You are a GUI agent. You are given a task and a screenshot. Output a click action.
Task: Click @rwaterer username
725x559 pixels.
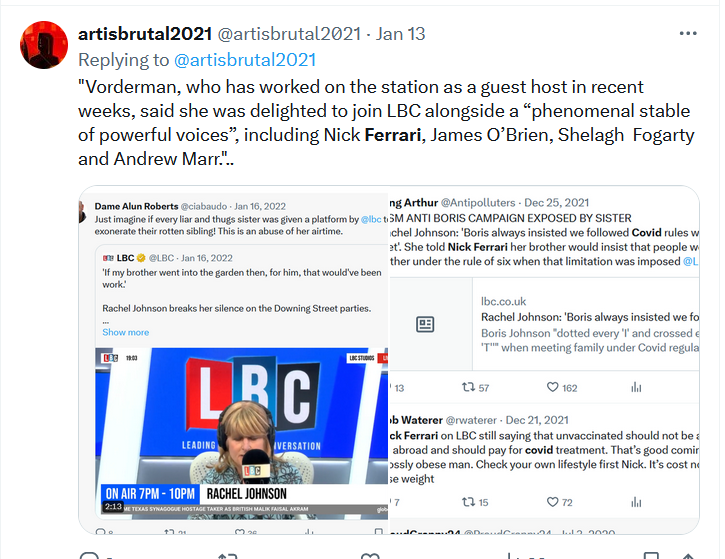pyautogui.click(x=471, y=420)
